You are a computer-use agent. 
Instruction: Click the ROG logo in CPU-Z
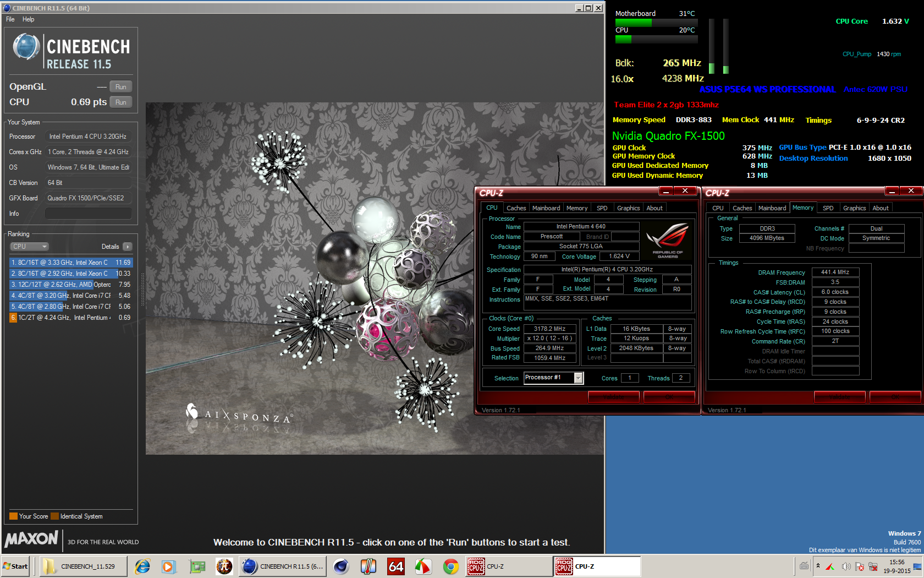point(668,241)
